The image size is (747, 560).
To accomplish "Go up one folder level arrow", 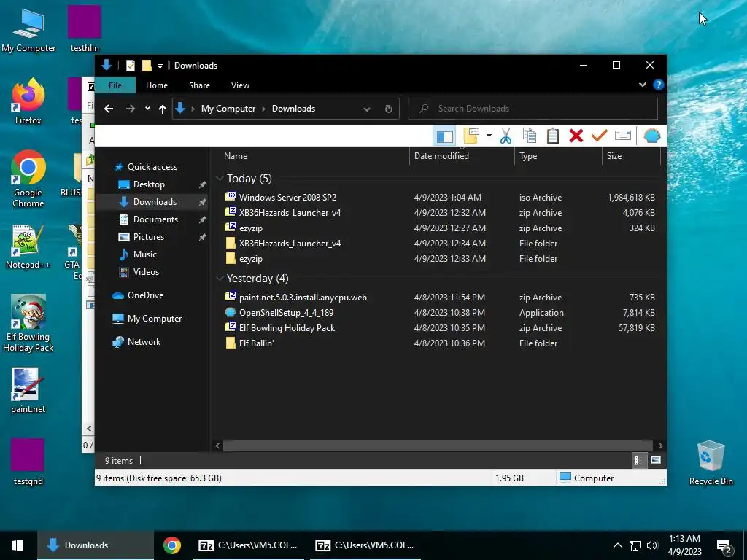I will tap(163, 109).
